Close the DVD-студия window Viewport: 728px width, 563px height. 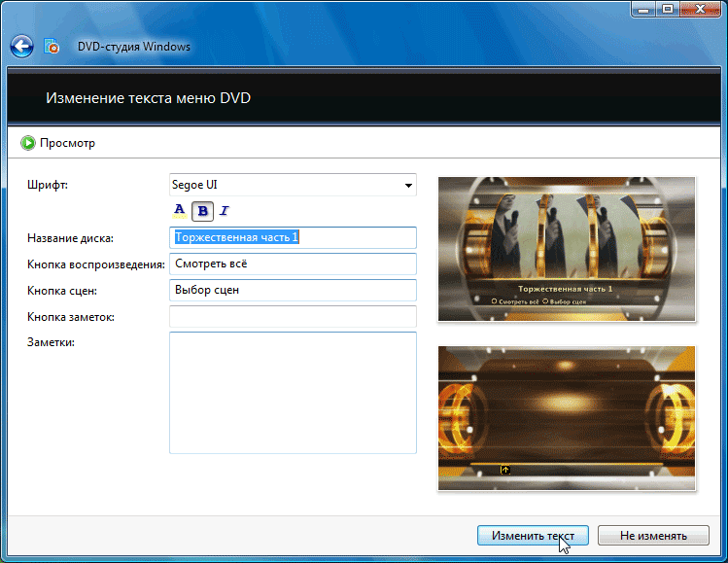click(x=700, y=10)
